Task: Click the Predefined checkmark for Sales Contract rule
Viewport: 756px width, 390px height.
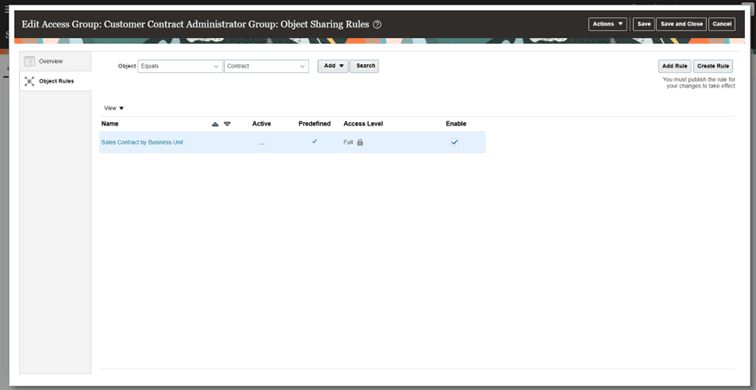Action: 314,142
